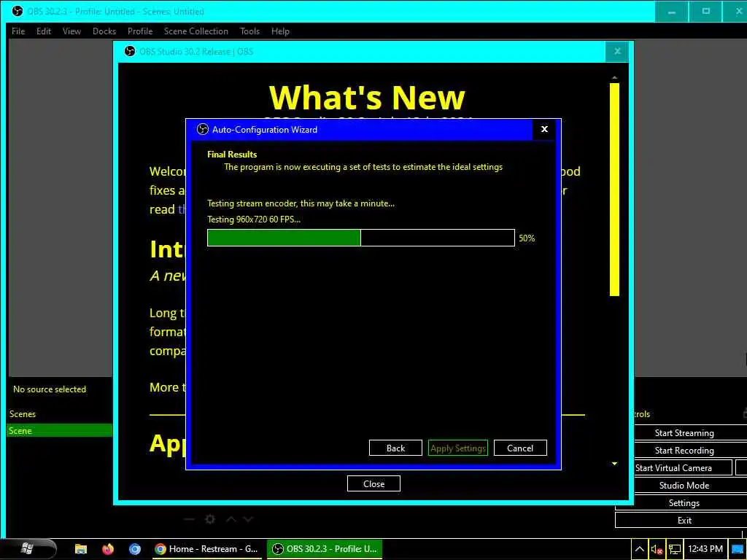Click the 50% progress label
Image resolution: width=747 pixels, height=560 pixels.
tap(527, 238)
